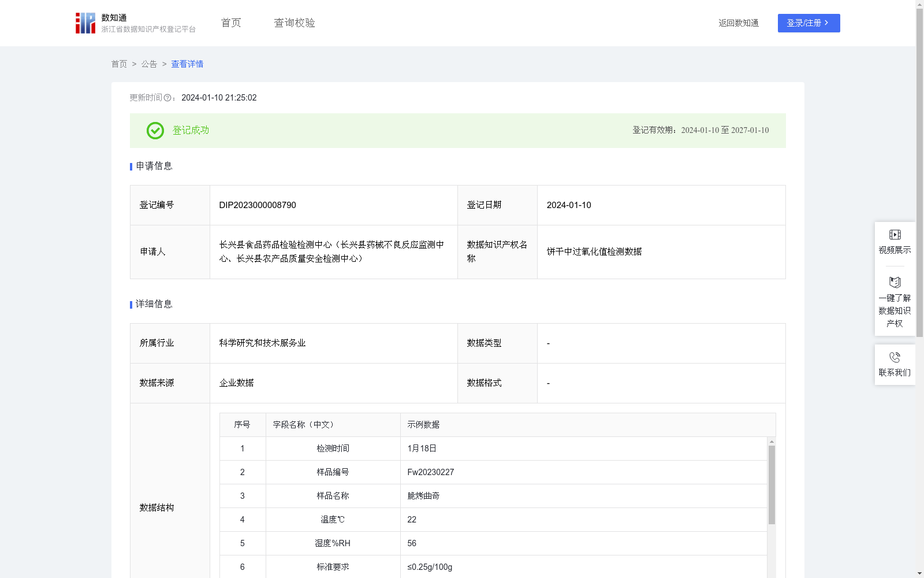Click the 标准要求 field name cell
The height and width of the screenshot is (578, 924).
point(333,567)
